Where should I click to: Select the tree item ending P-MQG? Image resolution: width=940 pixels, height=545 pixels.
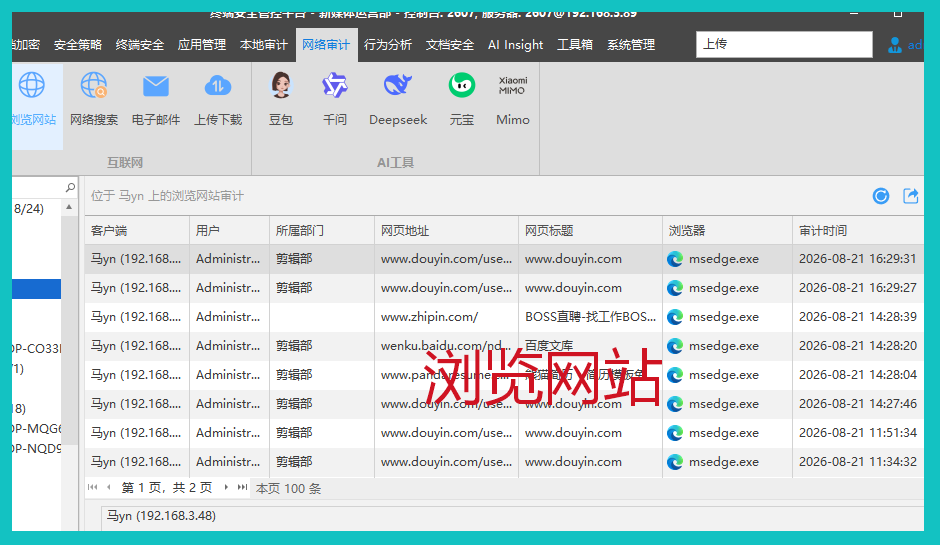(37, 428)
